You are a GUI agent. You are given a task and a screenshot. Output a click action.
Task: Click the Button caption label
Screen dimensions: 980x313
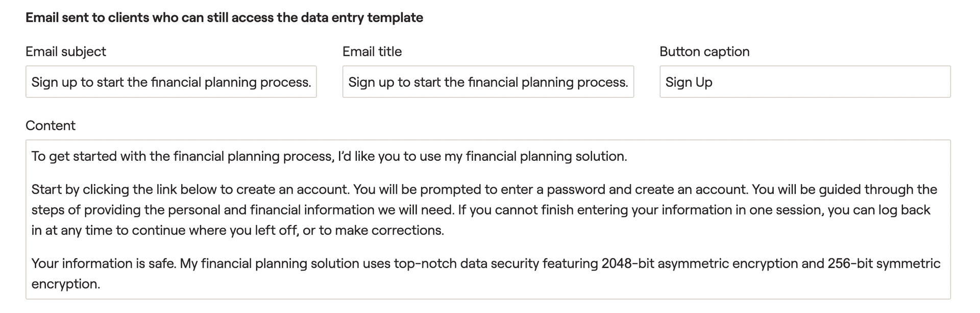pos(704,52)
